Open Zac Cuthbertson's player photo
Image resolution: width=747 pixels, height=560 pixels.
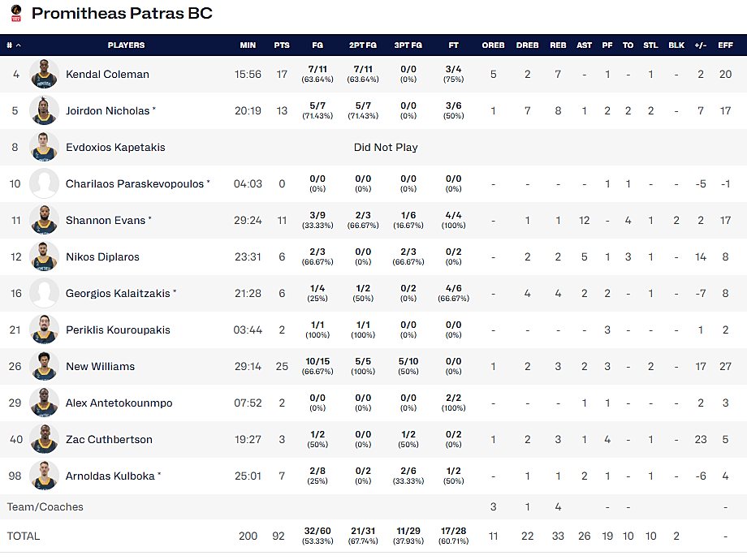point(44,439)
